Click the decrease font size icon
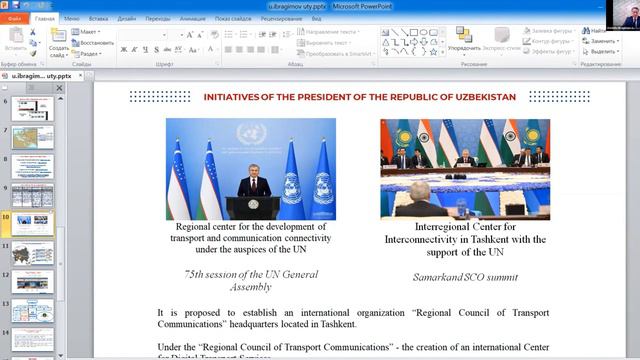The width and height of the screenshot is (640, 360). [200, 35]
